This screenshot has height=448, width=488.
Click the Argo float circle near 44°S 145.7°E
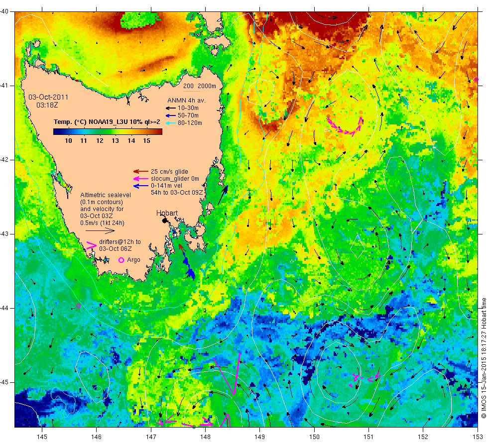(x=79, y=306)
